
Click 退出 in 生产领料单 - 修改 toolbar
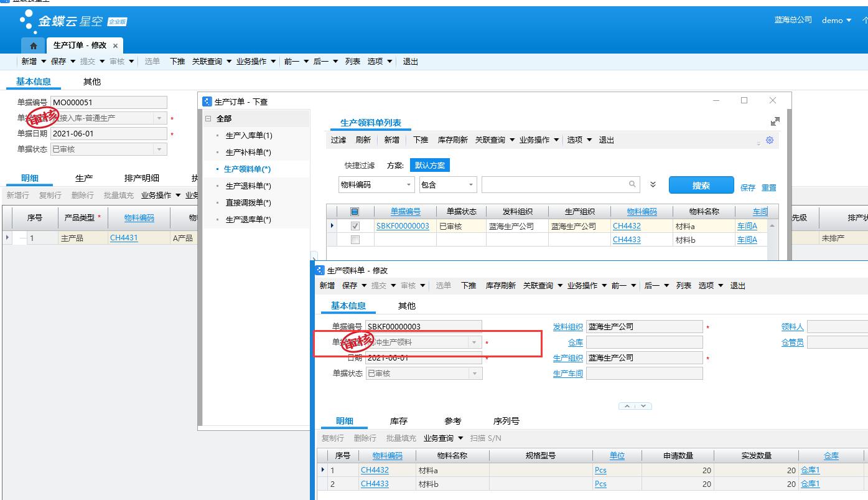tap(738, 286)
